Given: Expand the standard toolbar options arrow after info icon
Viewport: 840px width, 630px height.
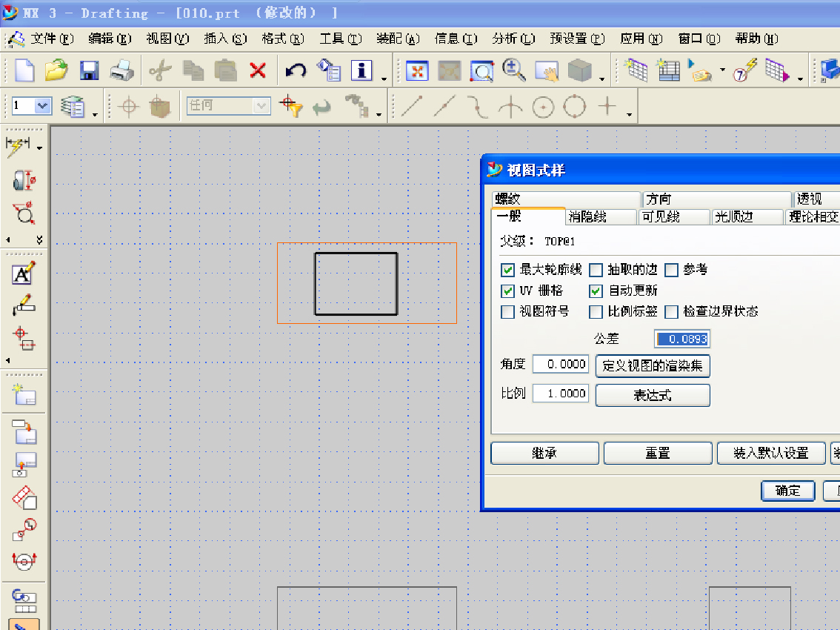Looking at the screenshot, I should (384, 79).
